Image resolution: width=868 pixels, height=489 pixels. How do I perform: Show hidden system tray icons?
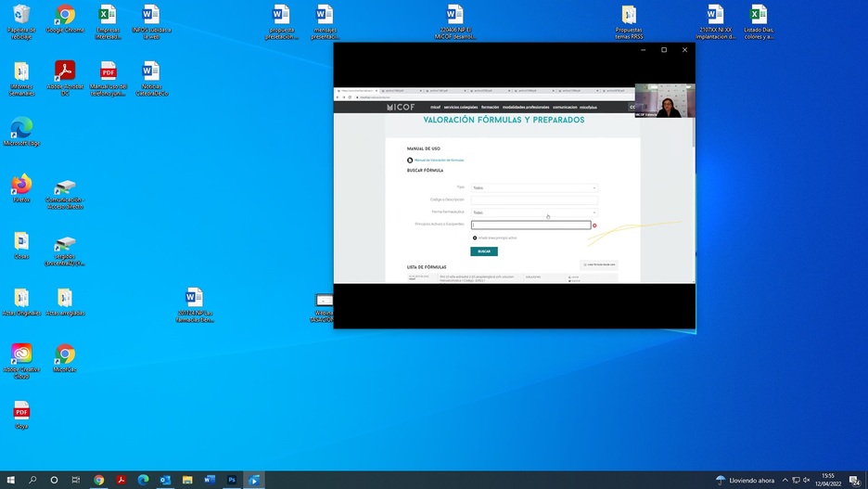(x=785, y=480)
